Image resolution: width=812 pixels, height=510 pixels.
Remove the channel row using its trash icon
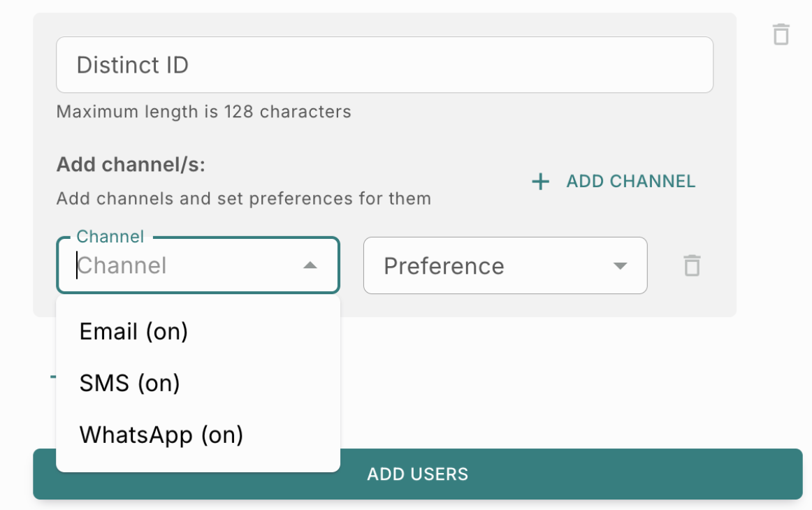tap(692, 265)
